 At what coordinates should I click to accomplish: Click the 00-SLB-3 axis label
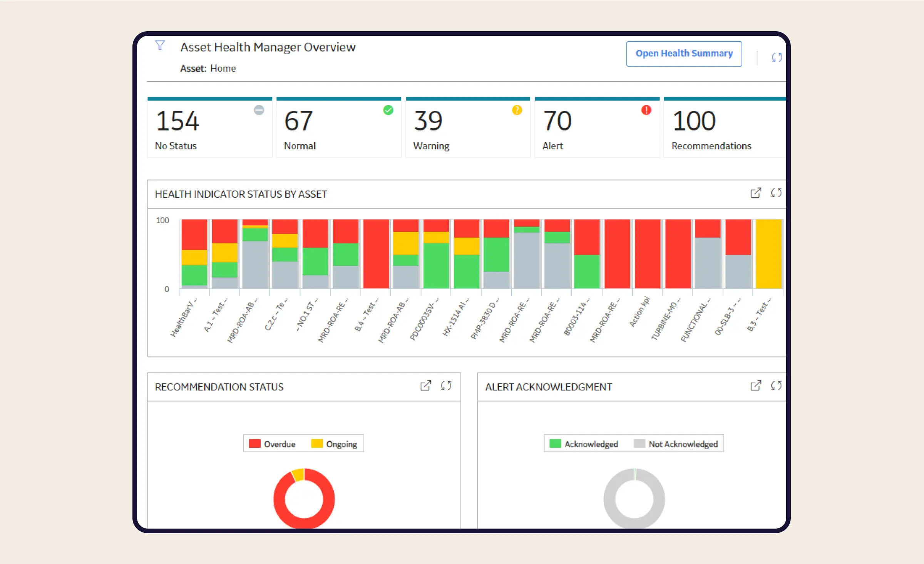(x=728, y=316)
